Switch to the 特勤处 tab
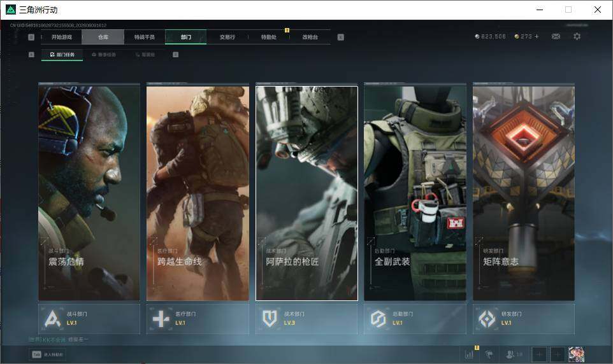Screen dimensions: 613x364 point(268,37)
